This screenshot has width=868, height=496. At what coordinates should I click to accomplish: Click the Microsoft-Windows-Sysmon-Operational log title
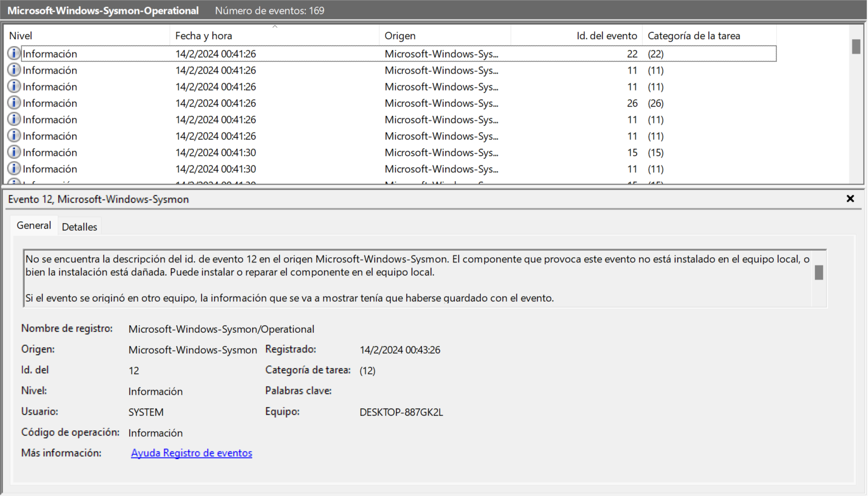(103, 11)
